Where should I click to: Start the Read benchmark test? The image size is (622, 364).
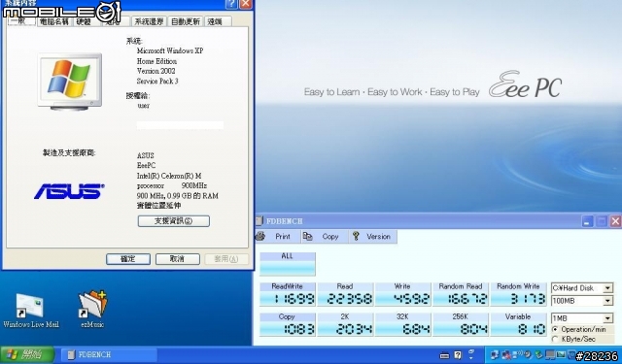[345, 294]
